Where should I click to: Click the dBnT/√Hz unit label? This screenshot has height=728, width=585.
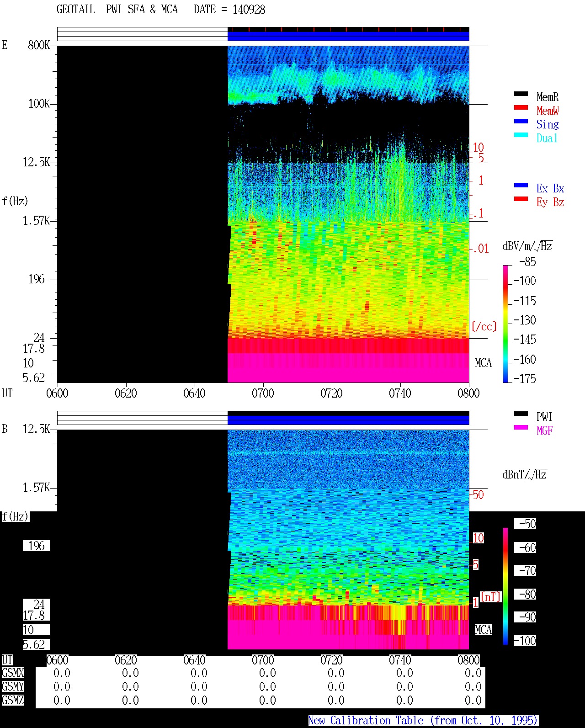(x=525, y=474)
